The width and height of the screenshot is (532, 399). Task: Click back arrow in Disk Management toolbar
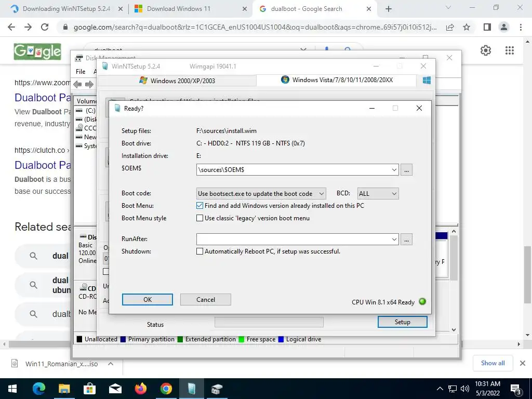tap(77, 84)
